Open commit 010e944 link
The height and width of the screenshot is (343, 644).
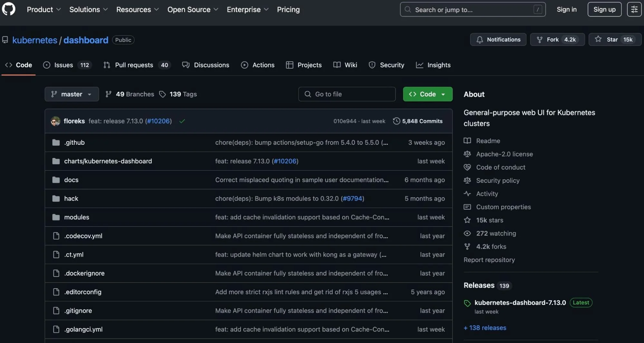coord(345,121)
